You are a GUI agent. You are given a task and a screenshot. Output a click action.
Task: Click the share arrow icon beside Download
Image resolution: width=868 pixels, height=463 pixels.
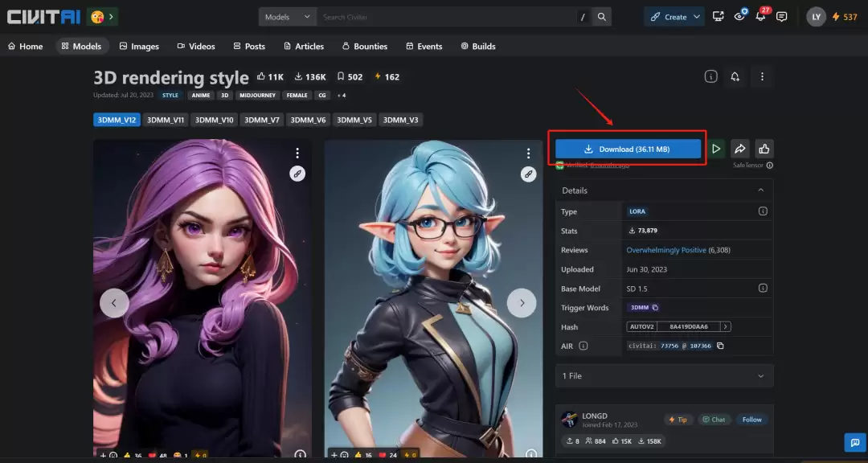[x=740, y=149]
